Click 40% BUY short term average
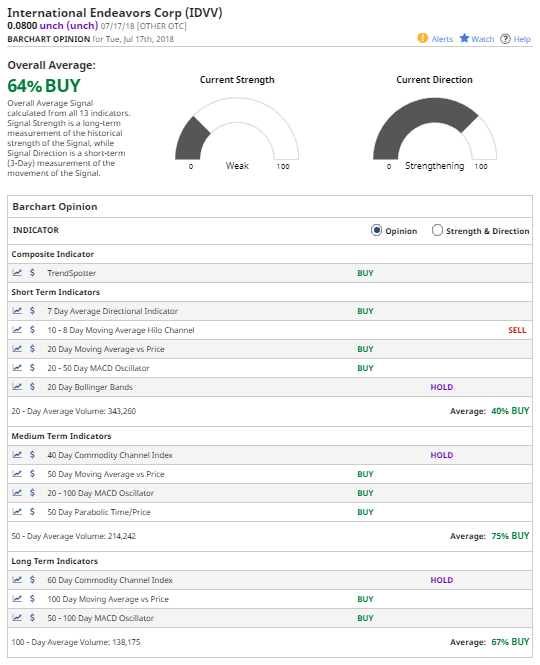Screen dimensions: 540x665 click(510, 411)
